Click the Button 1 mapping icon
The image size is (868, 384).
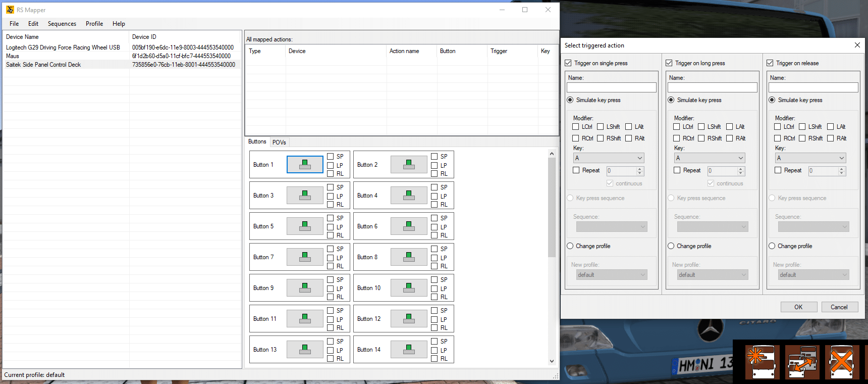305,165
